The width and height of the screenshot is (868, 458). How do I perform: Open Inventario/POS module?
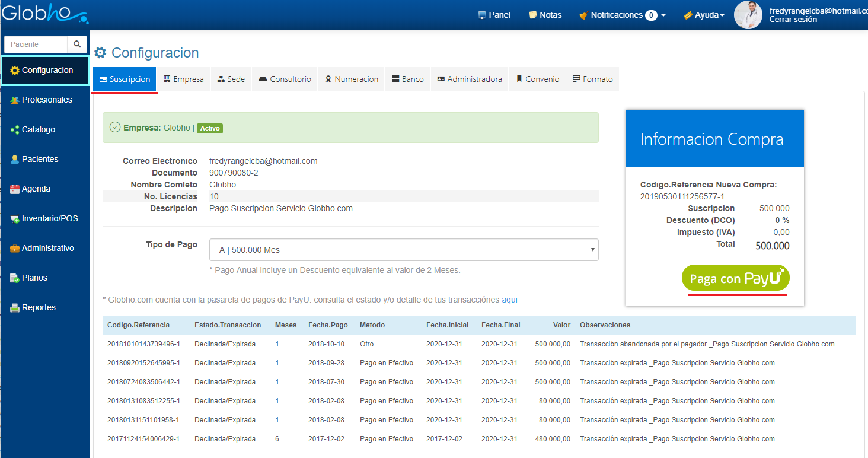(x=49, y=218)
